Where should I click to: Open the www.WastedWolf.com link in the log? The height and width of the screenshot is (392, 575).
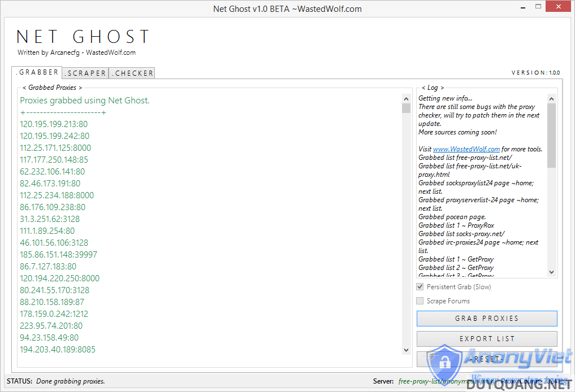466,149
